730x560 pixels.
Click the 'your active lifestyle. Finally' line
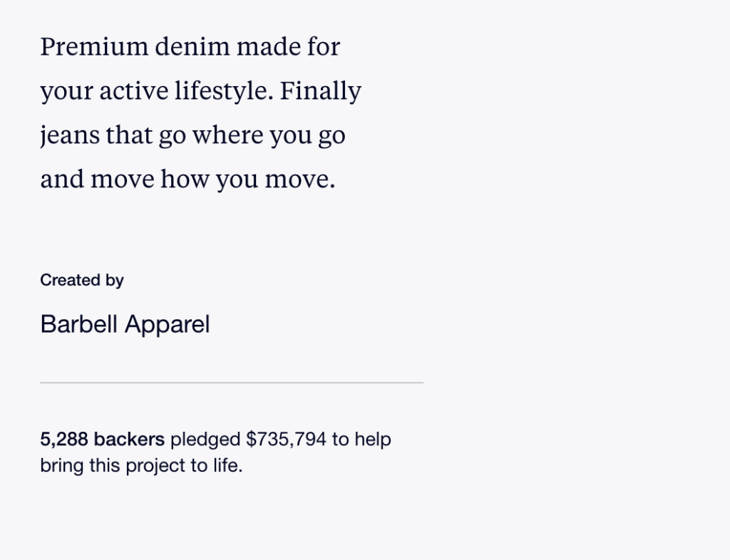[x=200, y=91]
